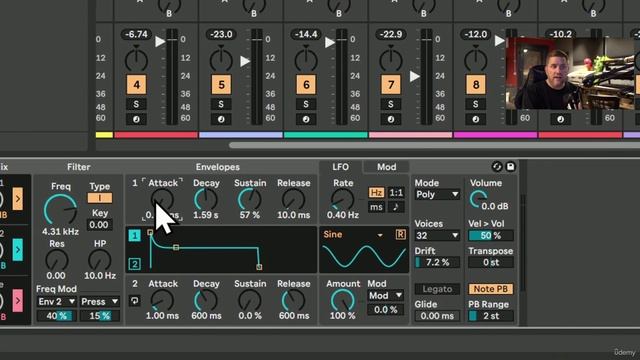The width and height of the screenshot is (640, 360).
Task: Select LFO synced note mode icon
Action: click(x=396, y=207)
